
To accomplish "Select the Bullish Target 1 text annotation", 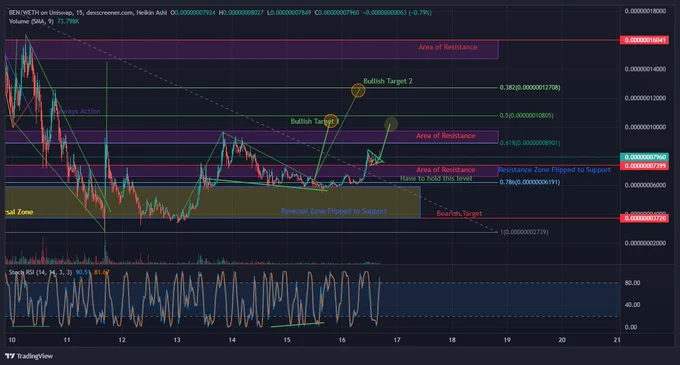I will [x=314, y=121].
